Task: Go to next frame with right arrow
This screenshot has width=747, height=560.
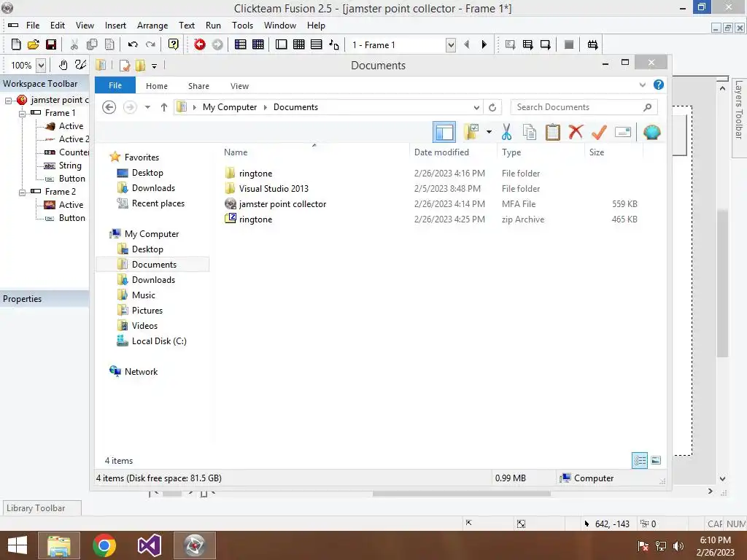Action: click(x=484, y=44)
